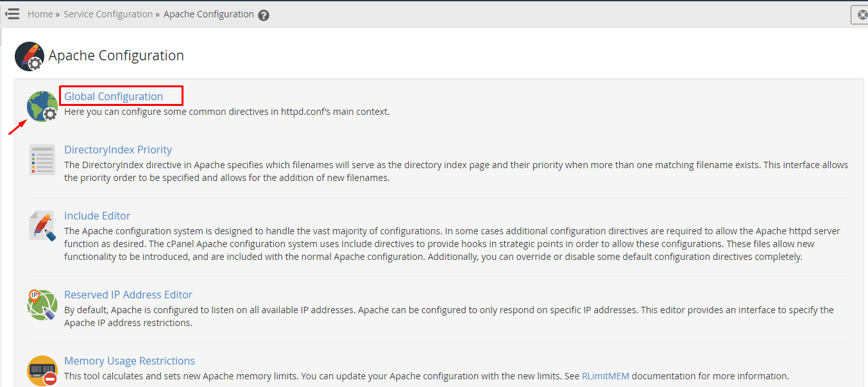Click the Memory Usage Restrictions chip icon
The height and width of the screenshot is (387, 868).
click(x=42, y=370)
